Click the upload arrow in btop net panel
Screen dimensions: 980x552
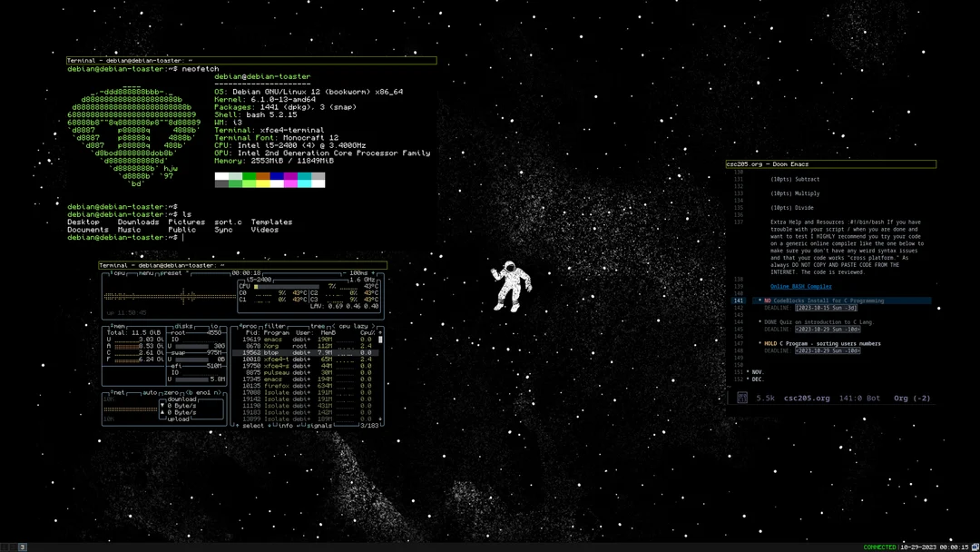163,412
